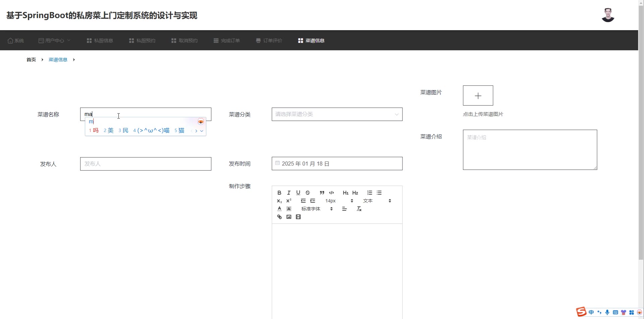Open the text color picker
The image size is (644, 319).
(x=279, y=209)
